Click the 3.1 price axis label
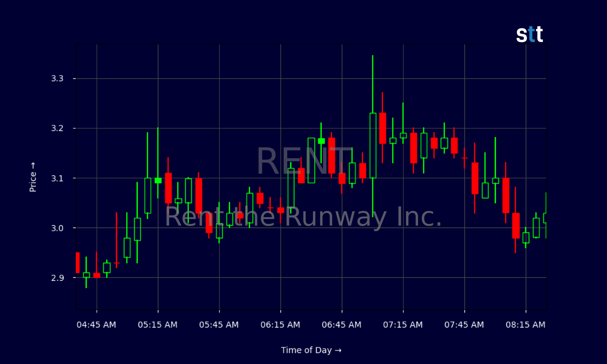 pyautogui.click(x=57, y=178)
